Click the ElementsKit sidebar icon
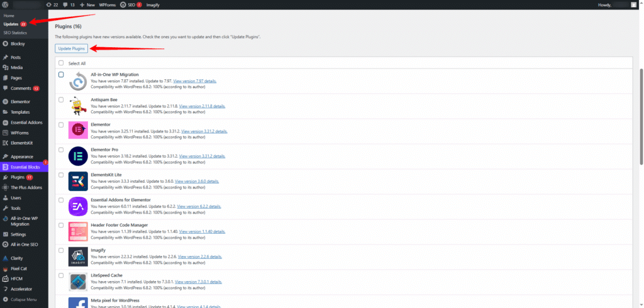 coord(5,143)
